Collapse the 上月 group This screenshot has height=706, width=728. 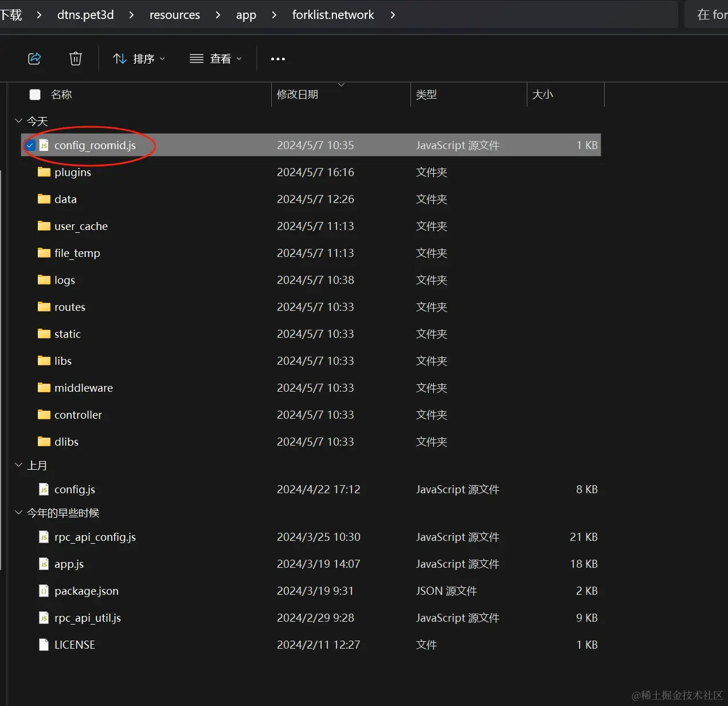pyautogui.click(x=18, y=465)
